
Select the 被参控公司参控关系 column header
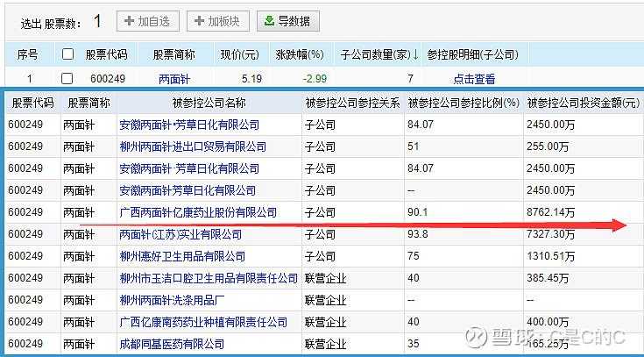click(x=352, y=103)
